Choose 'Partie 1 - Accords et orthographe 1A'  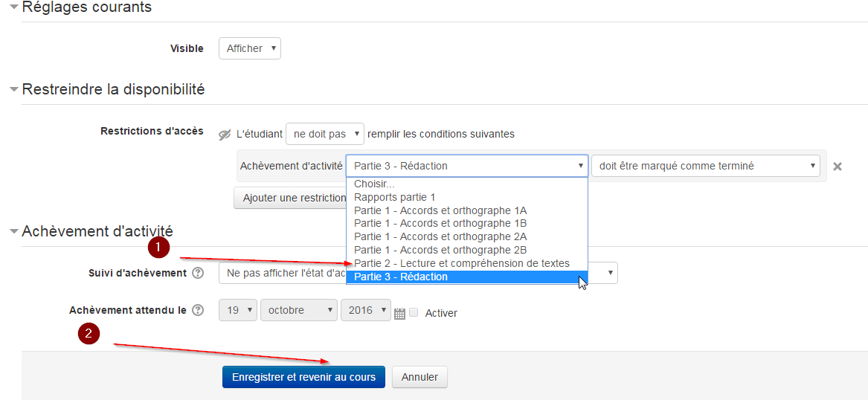[440, 210]
